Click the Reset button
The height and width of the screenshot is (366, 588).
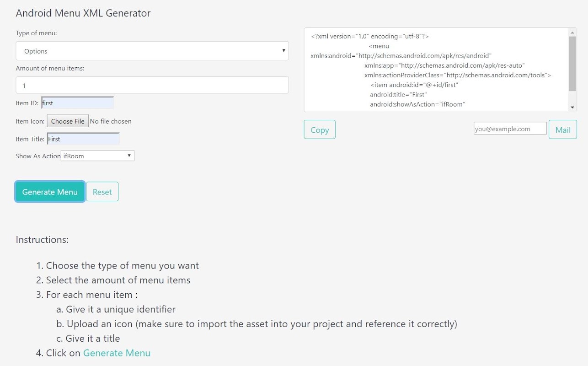point(102,192)
